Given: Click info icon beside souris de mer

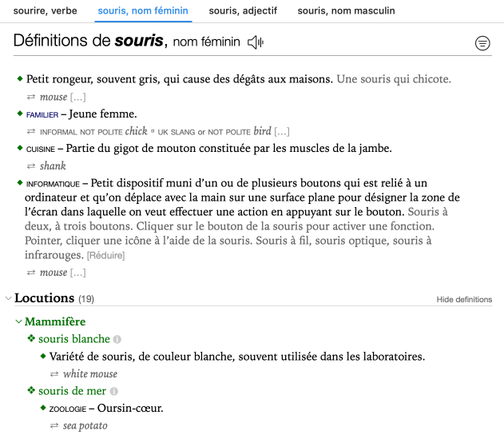Looking at the screenshot, I should 113,391.
